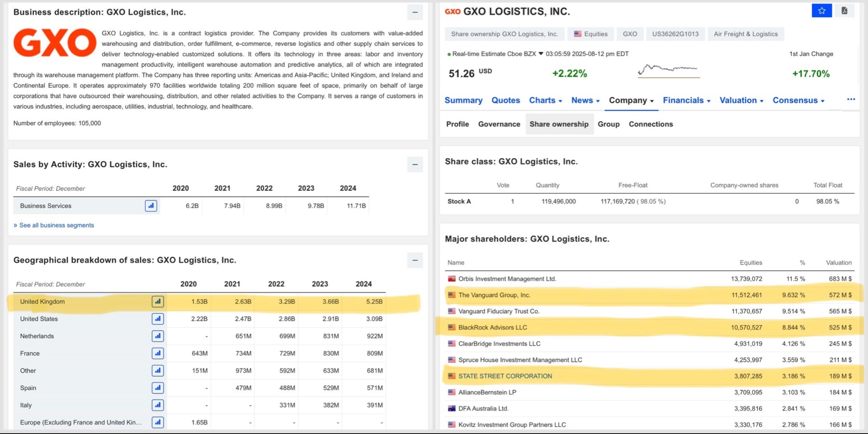The width and height of the screenshot is (868, 434).
Task: Click Share ownership GXO Logistics breadcrumb tag
Action: pyautogui.click(x=505, y=34)
